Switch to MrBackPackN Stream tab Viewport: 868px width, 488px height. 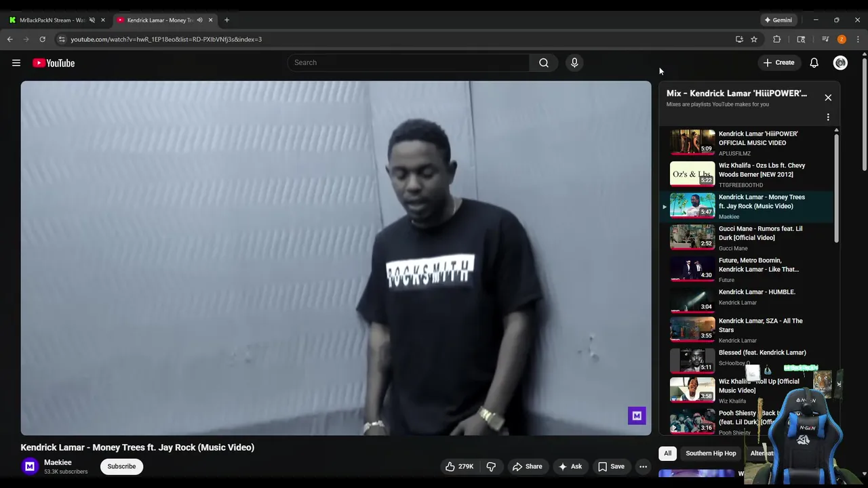53,20
